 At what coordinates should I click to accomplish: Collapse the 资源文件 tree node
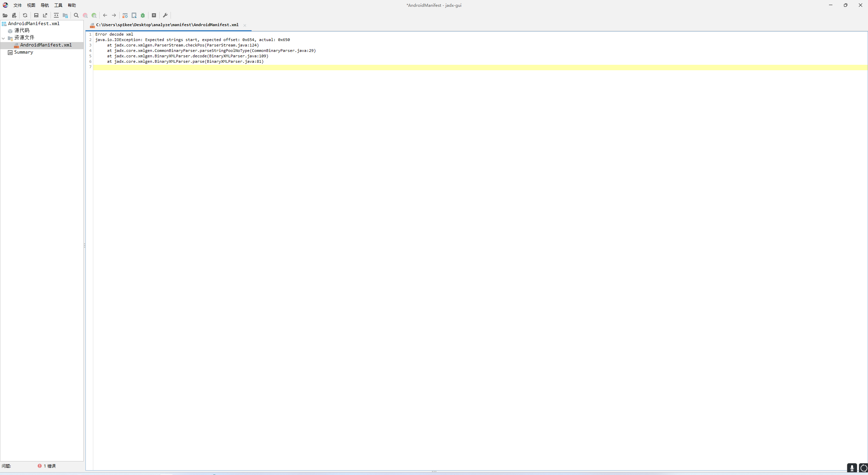[x=3, y=38]
